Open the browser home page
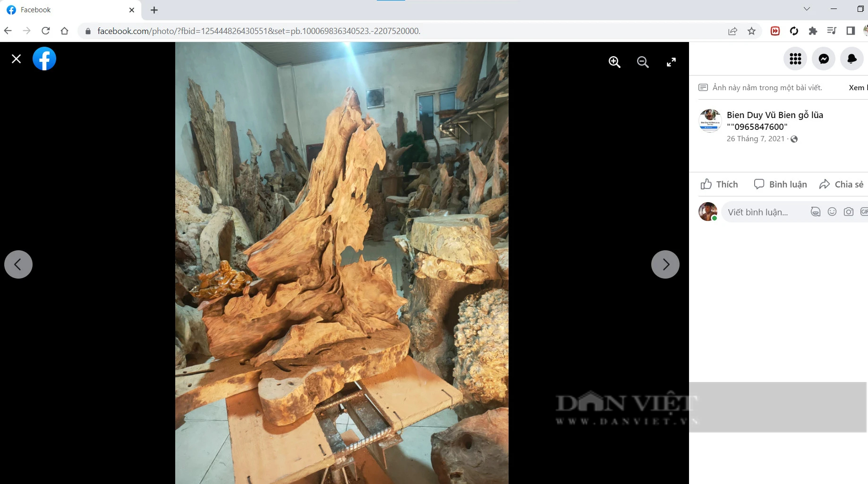Viewport: 868px width, 484px height. point(65,31)
